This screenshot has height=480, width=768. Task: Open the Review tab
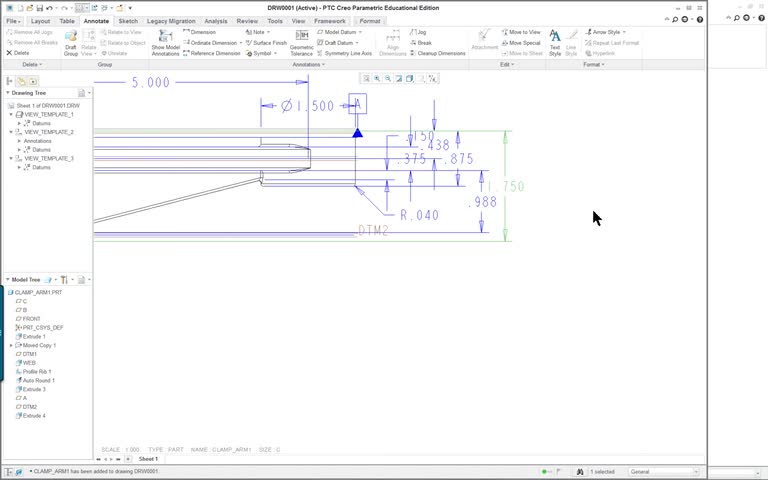click(247, 21)
